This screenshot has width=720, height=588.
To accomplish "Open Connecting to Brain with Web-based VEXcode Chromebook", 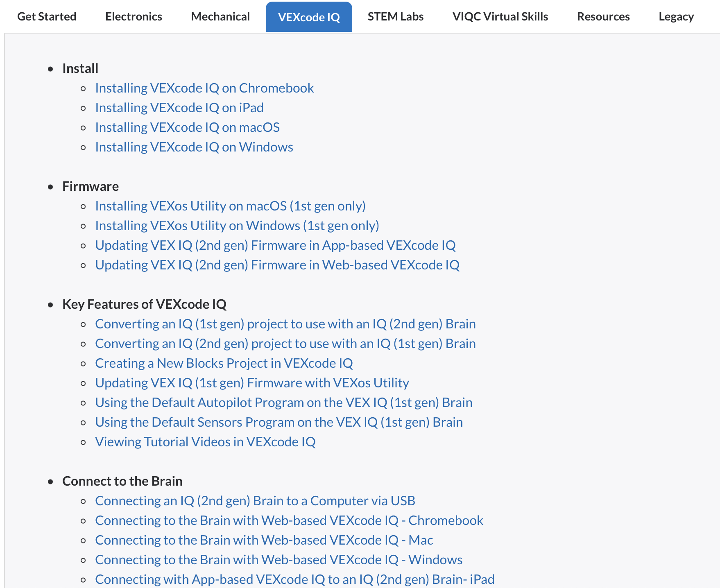I will [289, 520].
